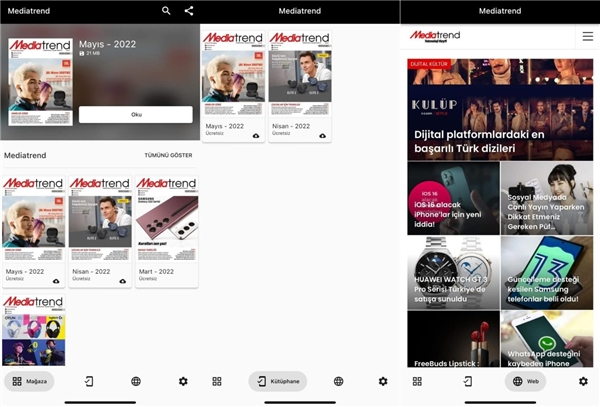
Task: Tap the settings gear in the Web screen's bottom bar
Action: tap(583, 381)
